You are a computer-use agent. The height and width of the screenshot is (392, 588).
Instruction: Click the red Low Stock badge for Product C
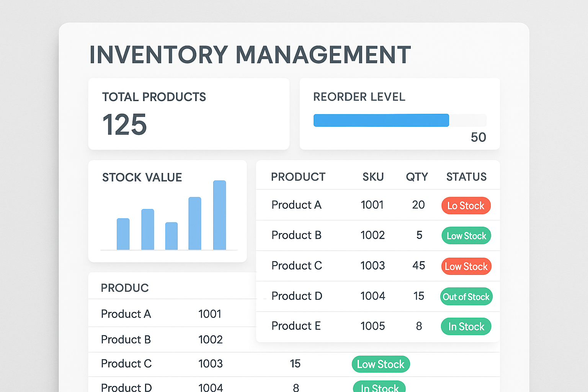coord(466,266)
